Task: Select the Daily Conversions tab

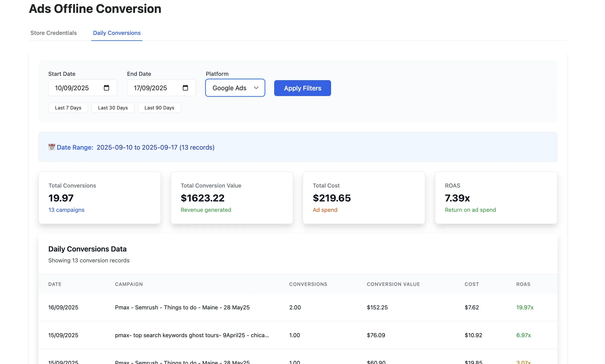Action: click(117, 33)
